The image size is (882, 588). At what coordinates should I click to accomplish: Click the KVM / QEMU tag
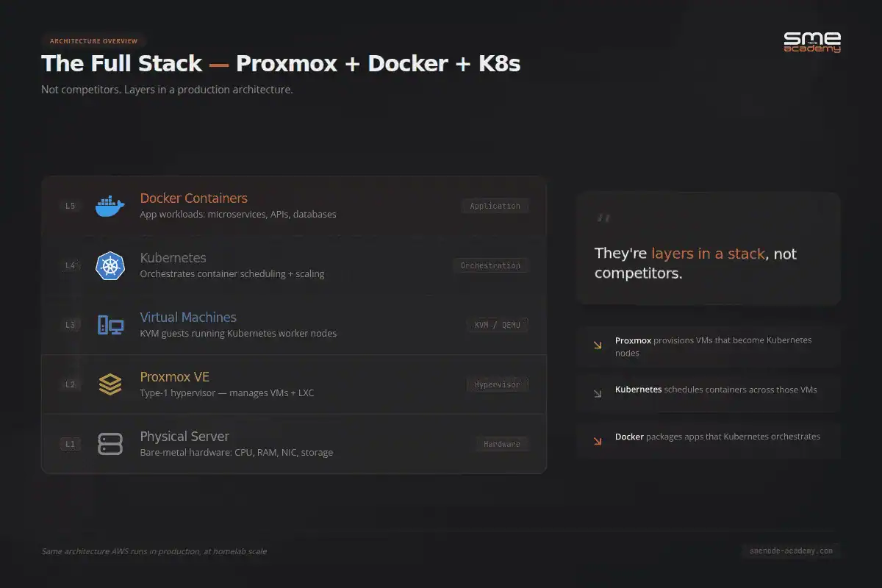click(x=498, y=325)
